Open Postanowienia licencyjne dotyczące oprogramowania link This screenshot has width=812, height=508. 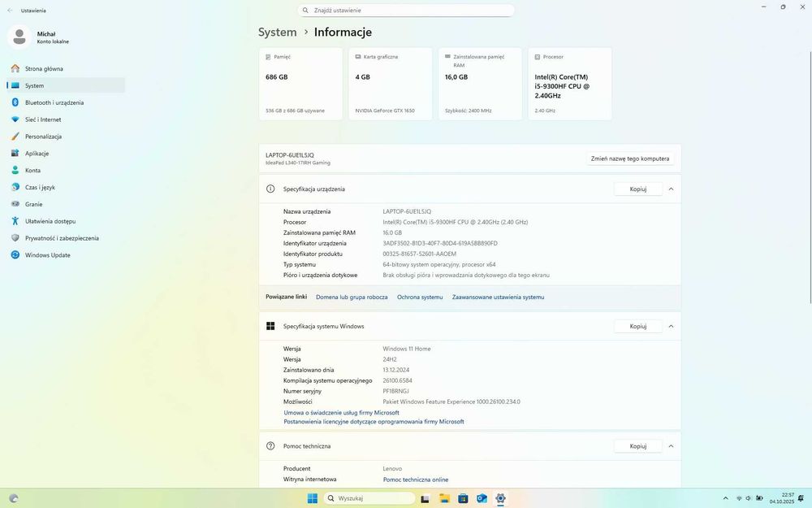click(374, 422)
